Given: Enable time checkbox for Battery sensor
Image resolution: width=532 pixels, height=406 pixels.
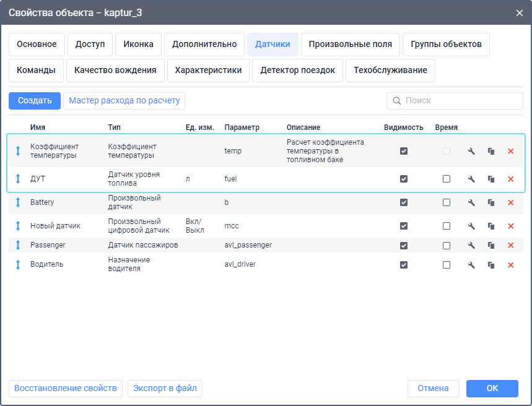Looking at the screenshot, I should pos(447,202).
